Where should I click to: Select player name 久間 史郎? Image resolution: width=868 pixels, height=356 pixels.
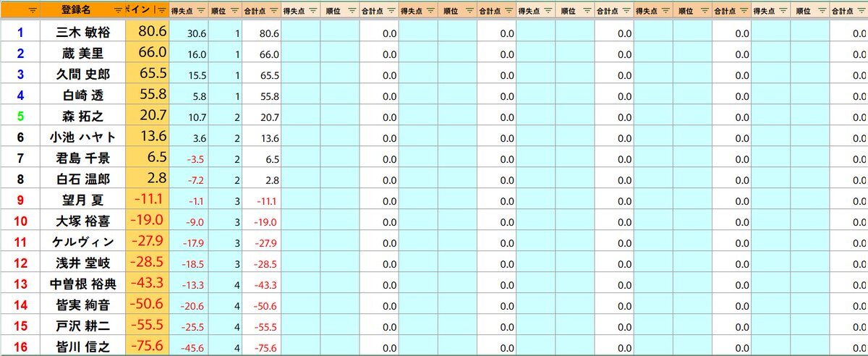(82, 74)
